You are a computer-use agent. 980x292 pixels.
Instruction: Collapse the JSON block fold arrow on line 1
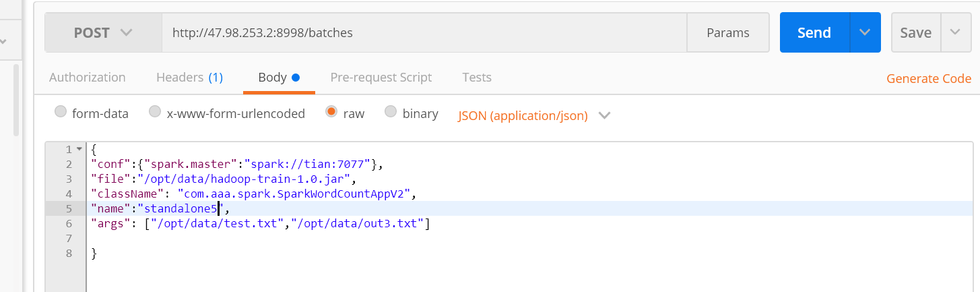tap(79, 149)
